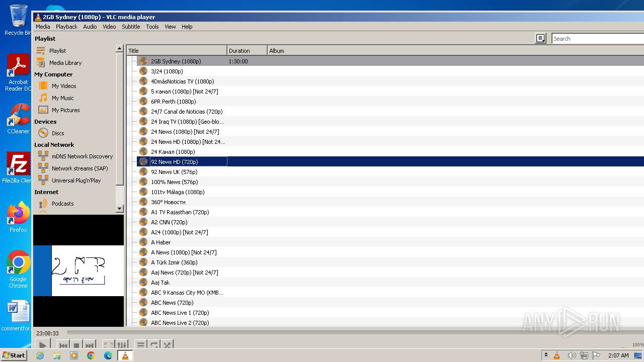The image size is (644, 362).
Task: Open Microsoft Edge from taskbar
Action: pyautogui.click(x=108, y=355)
